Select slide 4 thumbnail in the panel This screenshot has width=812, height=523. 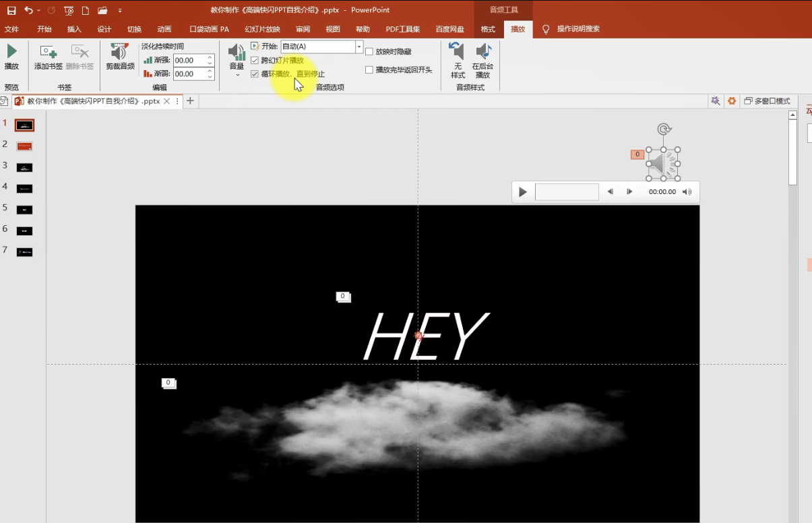[x=24, y=188]
